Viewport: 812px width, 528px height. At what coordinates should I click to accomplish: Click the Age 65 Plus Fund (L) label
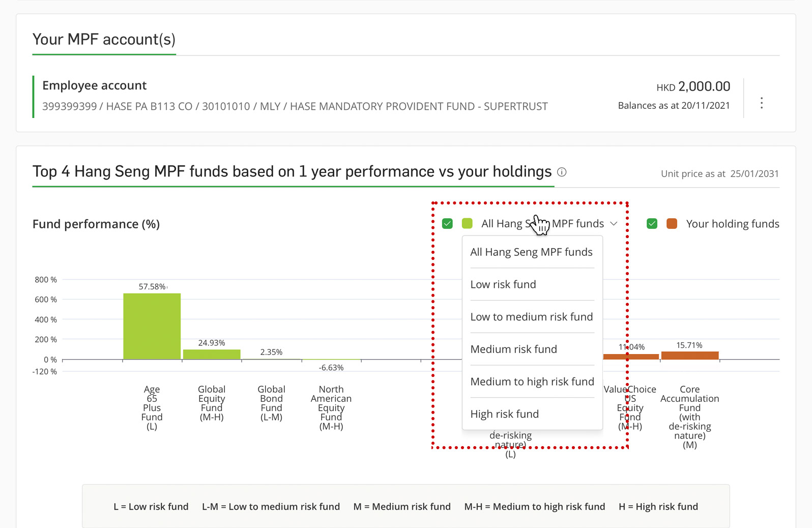[x=152, y=408]
